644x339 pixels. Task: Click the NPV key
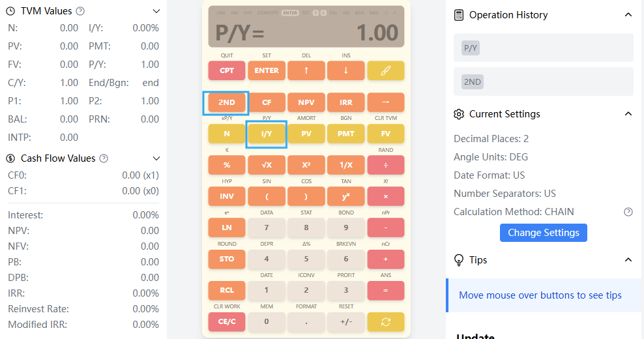pyautogui.click(x=306, y=102)
